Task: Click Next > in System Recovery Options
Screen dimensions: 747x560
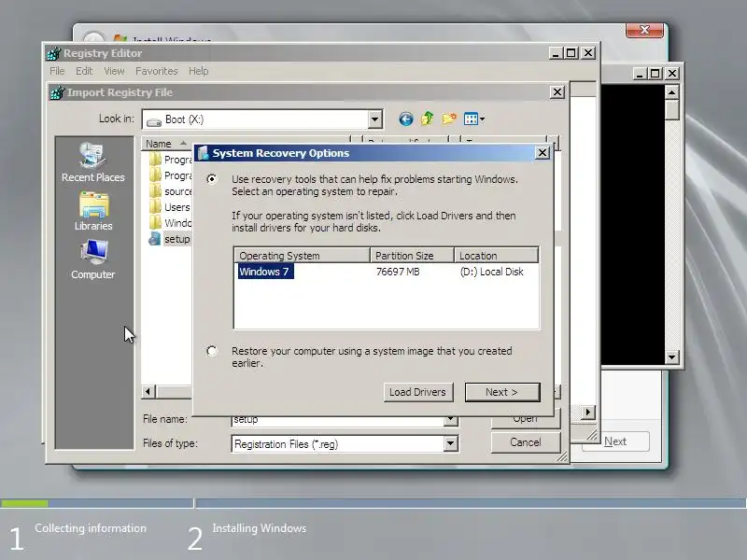Action: point(502,392)
